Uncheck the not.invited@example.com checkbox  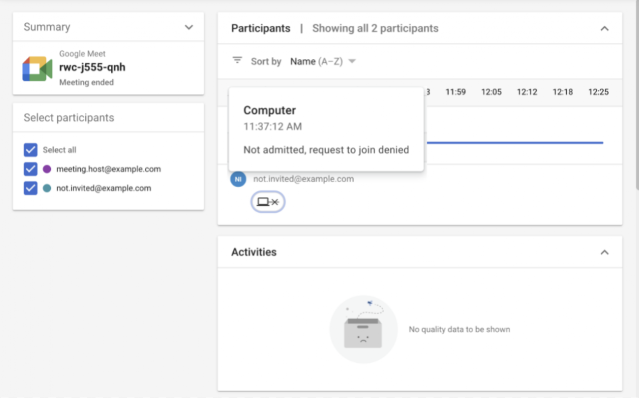tap(30, 188)
